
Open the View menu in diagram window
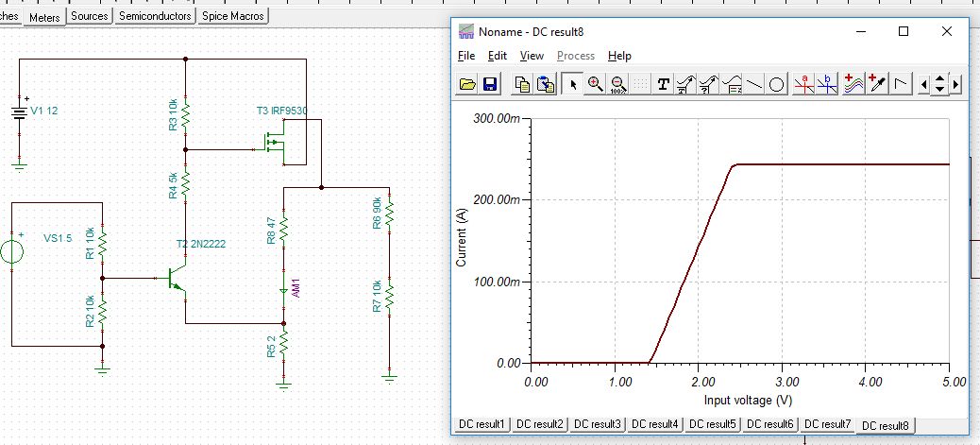pyautogui.click(x=532, y=56)
